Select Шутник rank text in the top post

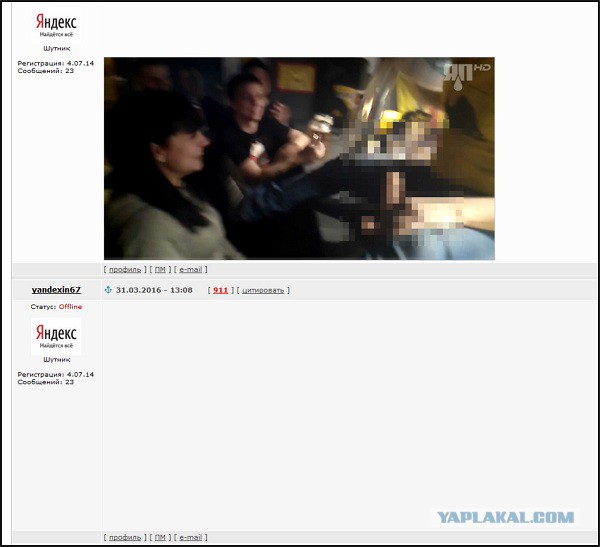[57, 48]
